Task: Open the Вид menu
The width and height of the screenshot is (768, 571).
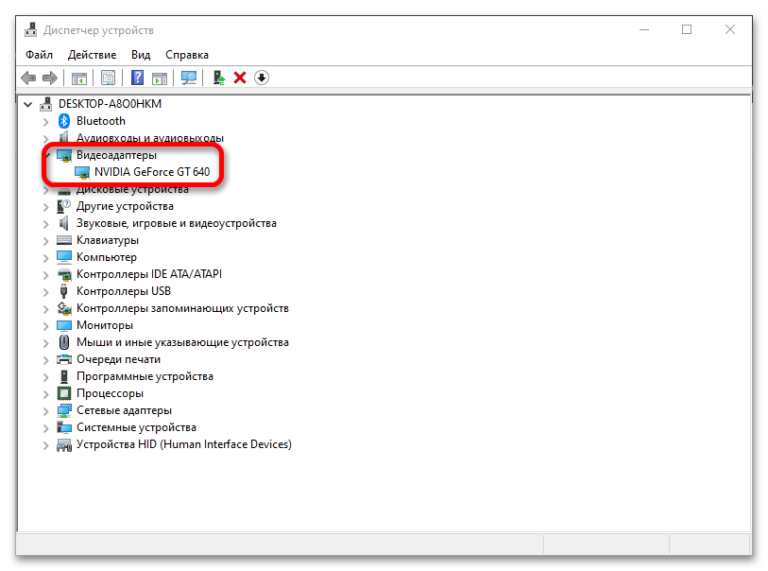Action: click(x=141, y=54)
